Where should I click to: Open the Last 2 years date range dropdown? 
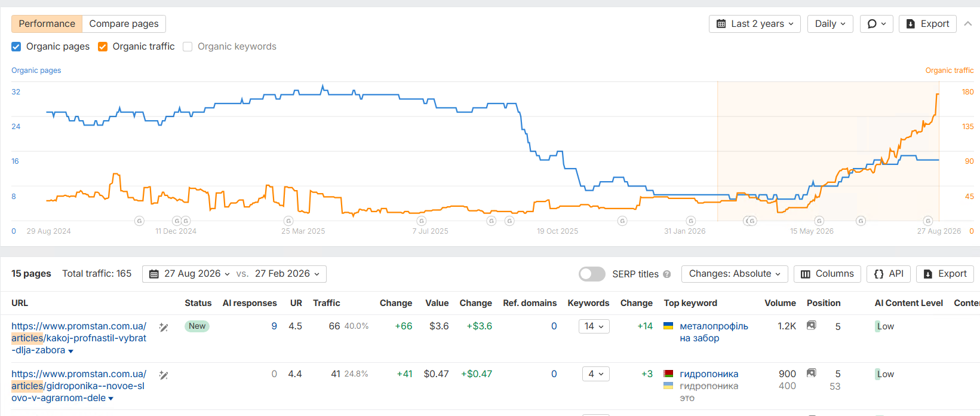[x=755, y=24]
